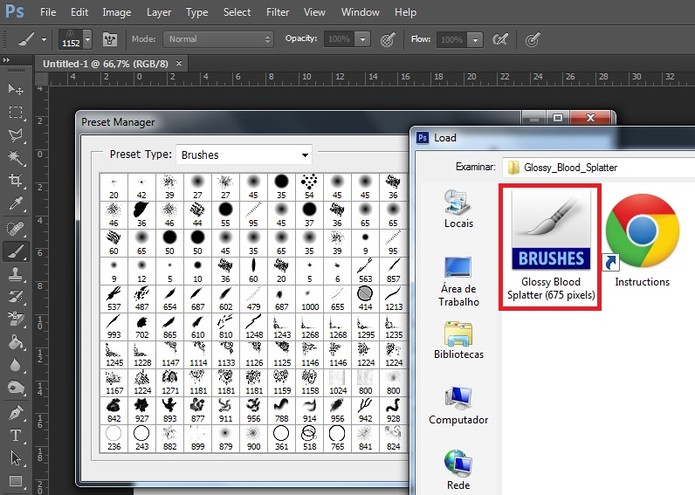The width and height of the screenshot is (695, 495).
Task: Open the tool preset picker arrow
Action: click(44, 39)
